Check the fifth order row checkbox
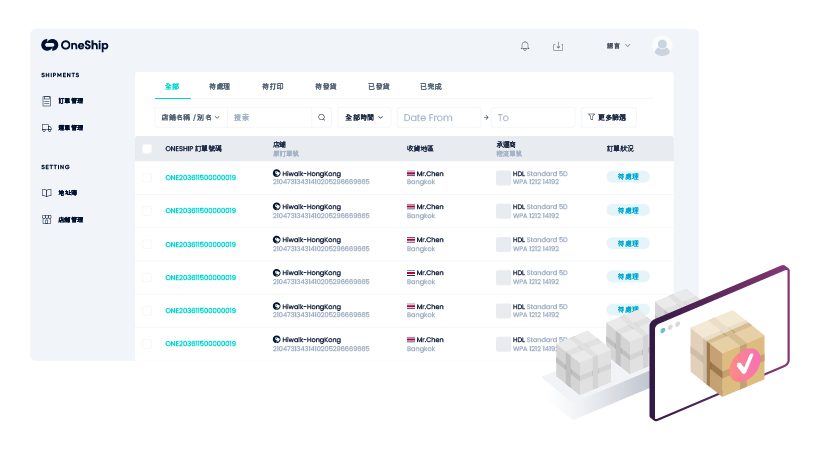Screen dimensions: 820x450 pyautogui.click(x=147, y=311)
